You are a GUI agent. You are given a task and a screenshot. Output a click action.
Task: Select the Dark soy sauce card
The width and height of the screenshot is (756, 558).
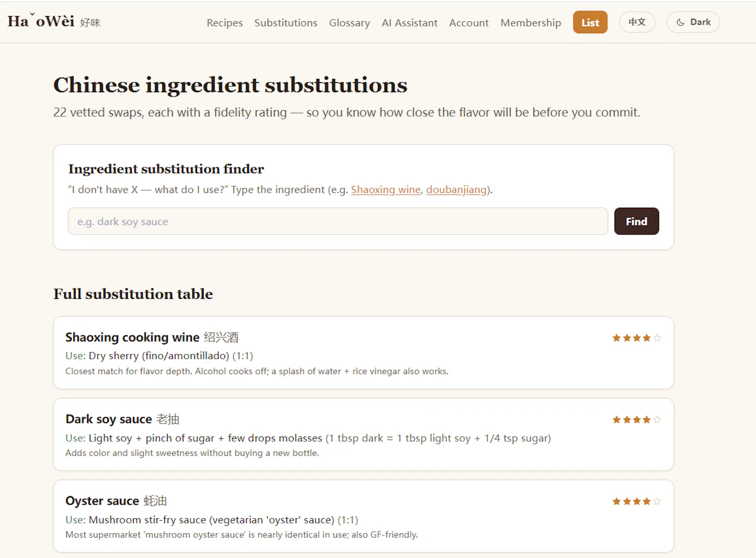[363, 434]
